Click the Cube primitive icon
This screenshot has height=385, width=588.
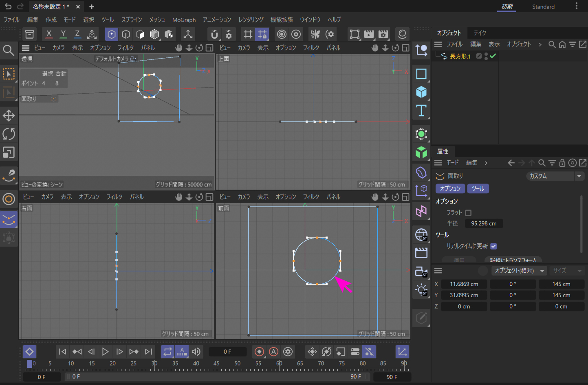[x=421, y=92]
